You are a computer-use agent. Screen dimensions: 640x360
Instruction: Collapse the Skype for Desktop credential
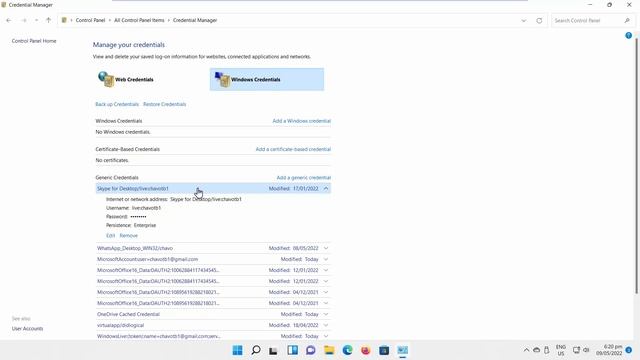pyautogui.click(x=326, y=189)
